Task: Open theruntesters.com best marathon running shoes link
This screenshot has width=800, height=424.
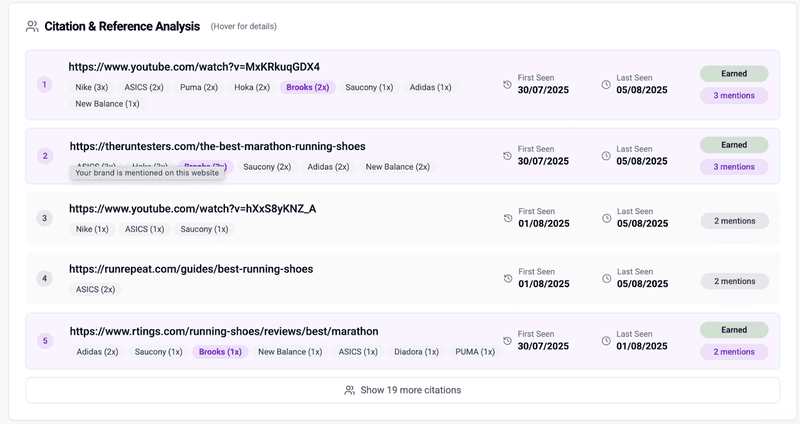Action: [217, 146]
